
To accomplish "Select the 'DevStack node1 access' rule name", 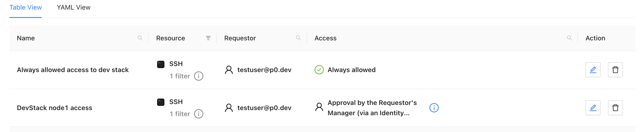I will tap(55, 108).
